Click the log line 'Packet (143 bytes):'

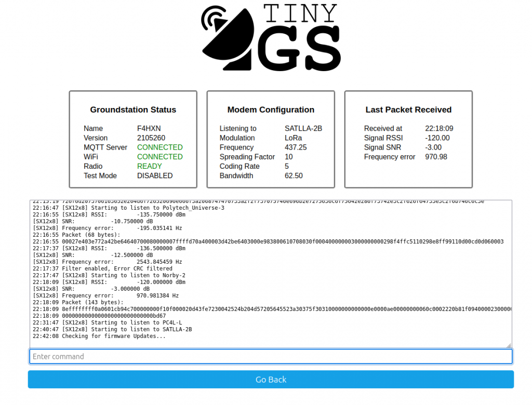tap(78, 303)
